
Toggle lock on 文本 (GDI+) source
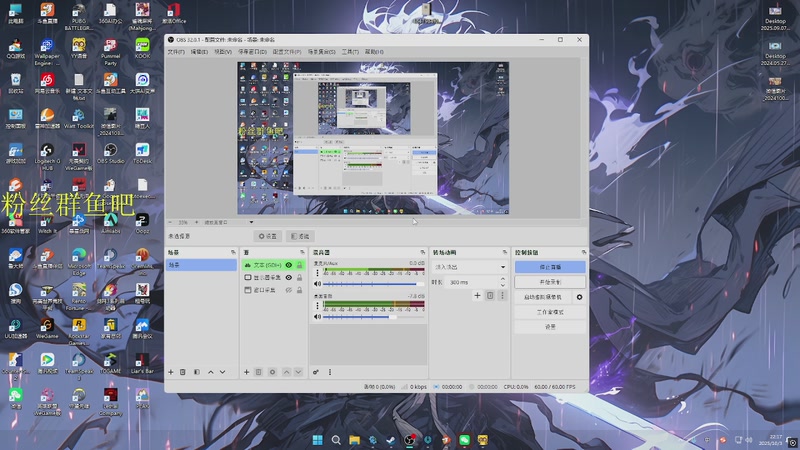299,265
